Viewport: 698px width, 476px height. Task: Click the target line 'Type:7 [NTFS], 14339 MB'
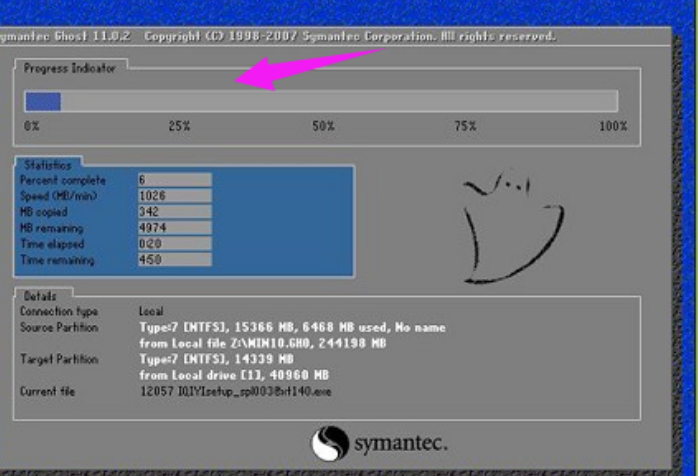[x=216, y=359]
